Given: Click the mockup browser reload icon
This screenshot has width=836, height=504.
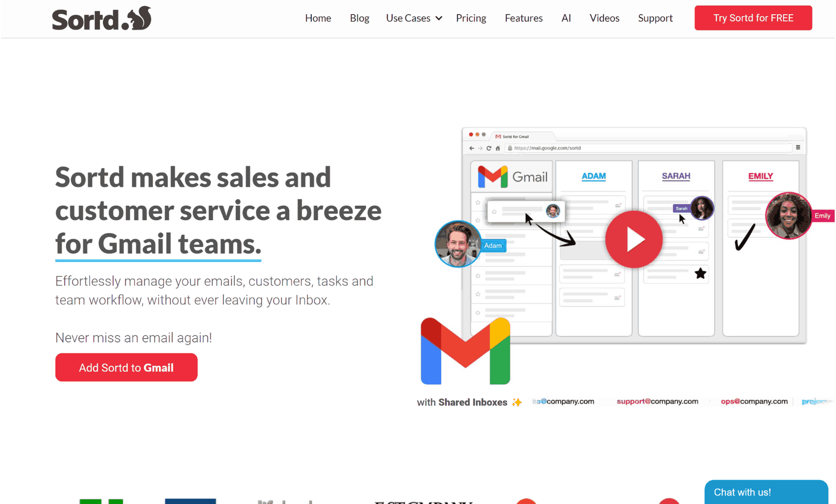Looking at the screenshot, I should pyautogui.click(x=489, y=148).
